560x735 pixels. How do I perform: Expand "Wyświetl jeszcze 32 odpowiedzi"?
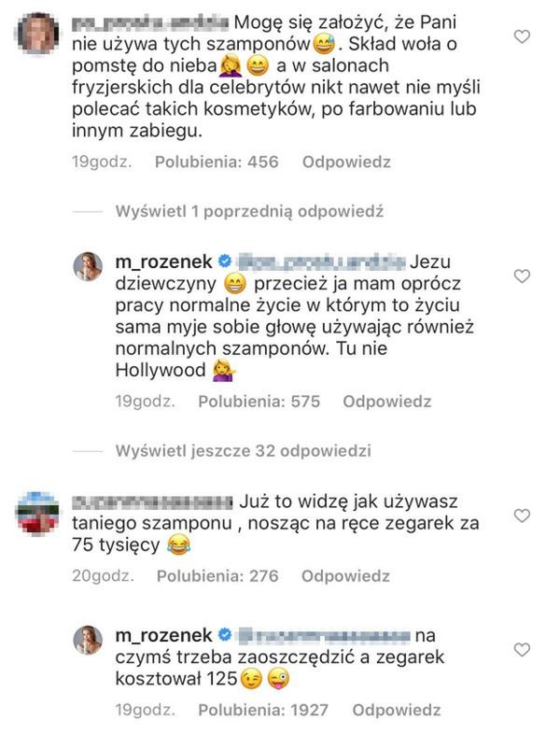[244, 450]
